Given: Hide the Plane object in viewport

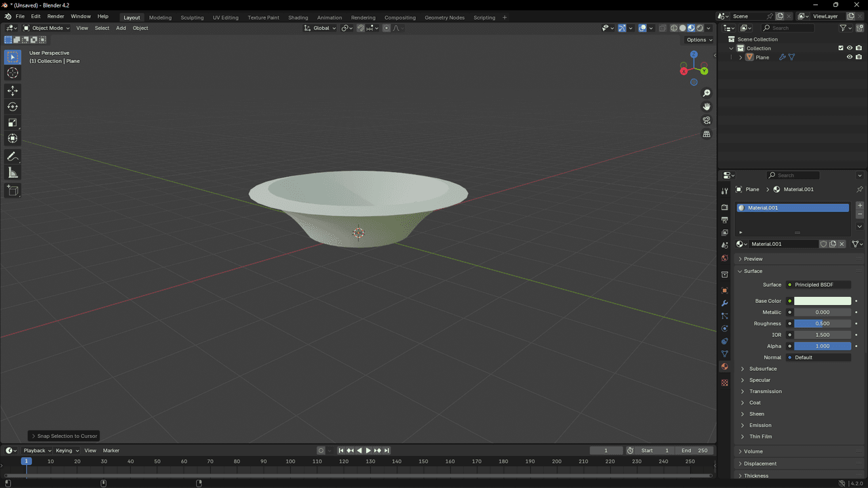Looking at the screenshot, I should tap(849, 58).
